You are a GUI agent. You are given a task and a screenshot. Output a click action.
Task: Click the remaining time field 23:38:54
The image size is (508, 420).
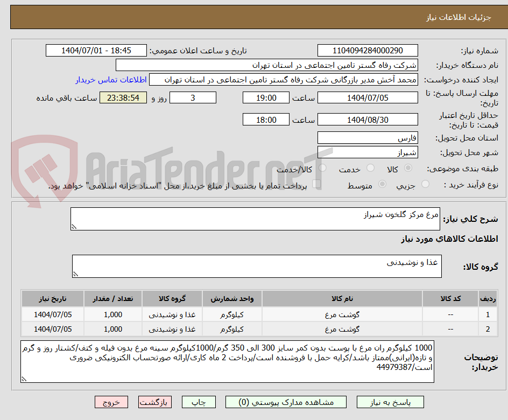pyautogui.click(x=123, y=97)
